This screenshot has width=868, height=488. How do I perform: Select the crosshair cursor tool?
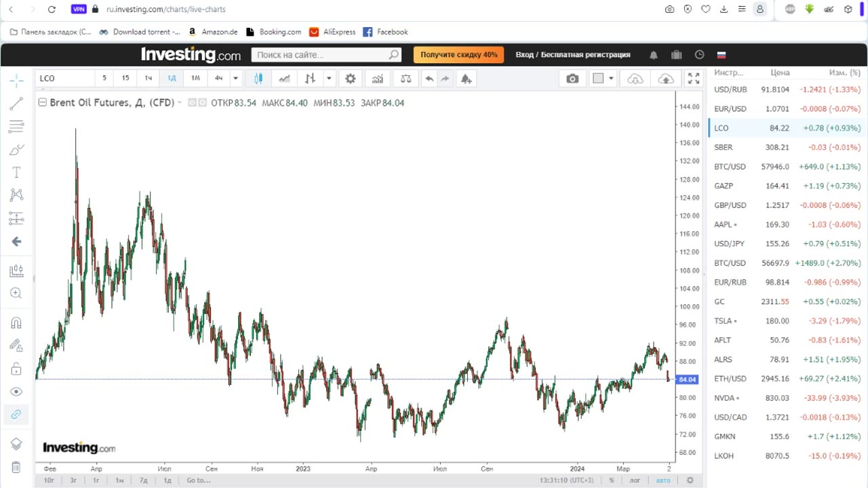pyautogui.click(x=16, y=81)
